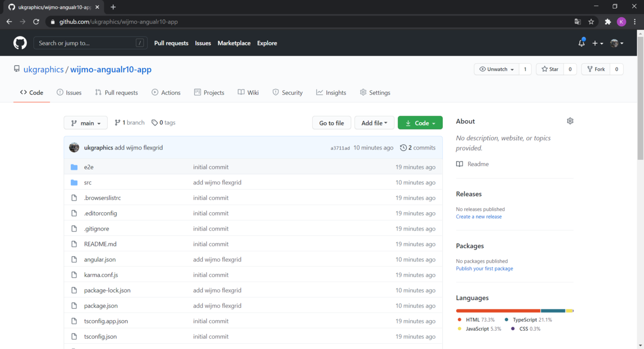Viewport: 644px width, 349px height.
Task: Open the repository Settings tab
Action: point(375,93)
